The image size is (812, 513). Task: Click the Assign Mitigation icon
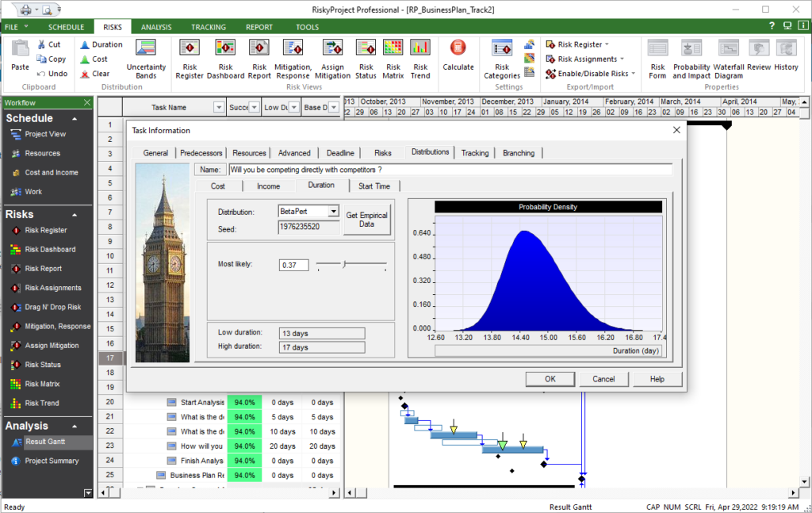[x=332, y=56]
